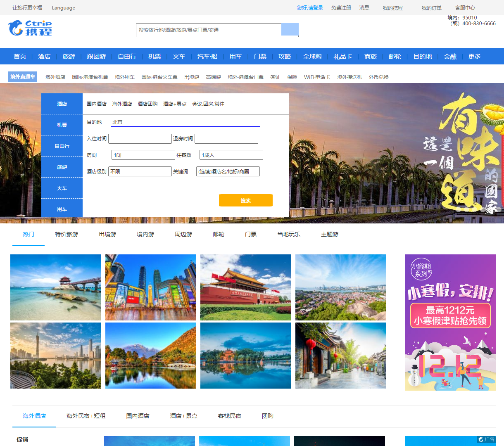504x446 pixels.
Task: Switch to the 火车 booking tab
Action: pyautogui.click(x=62, y=188)
